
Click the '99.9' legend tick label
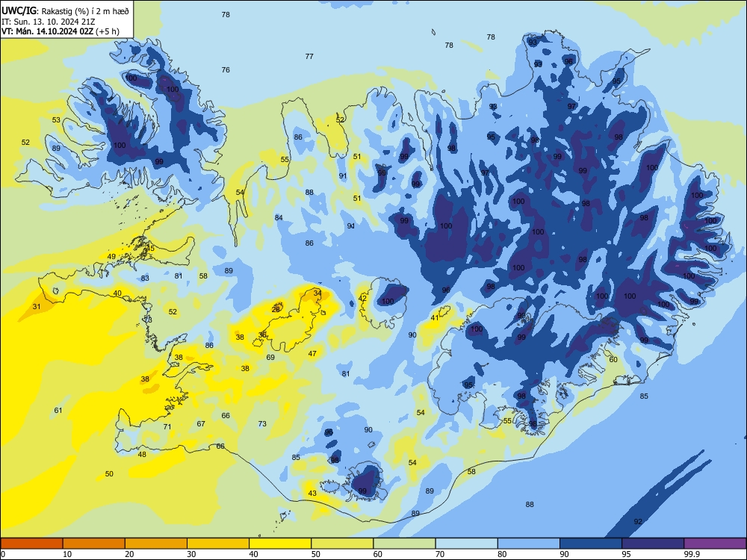(692, 554)
